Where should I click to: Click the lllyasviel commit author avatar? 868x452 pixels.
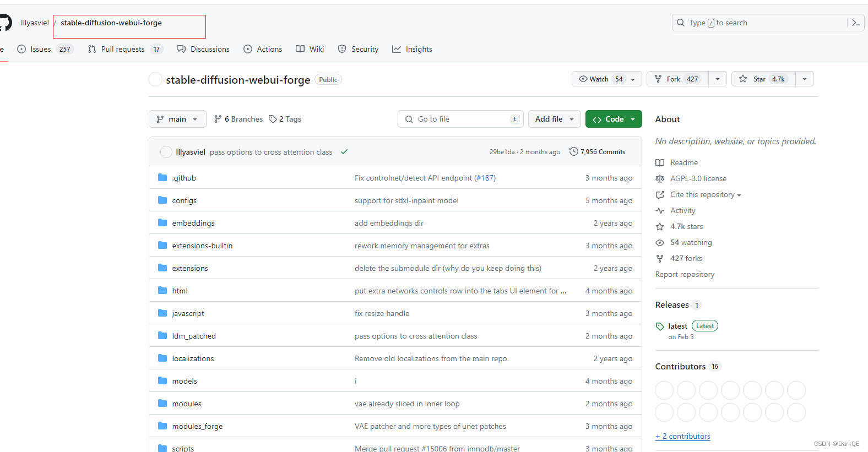coord(166,152)
